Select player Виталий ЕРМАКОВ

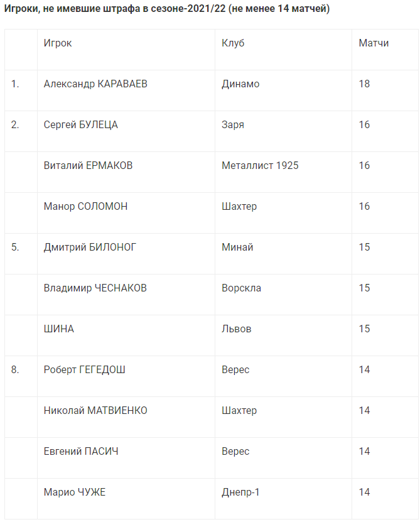88,166
